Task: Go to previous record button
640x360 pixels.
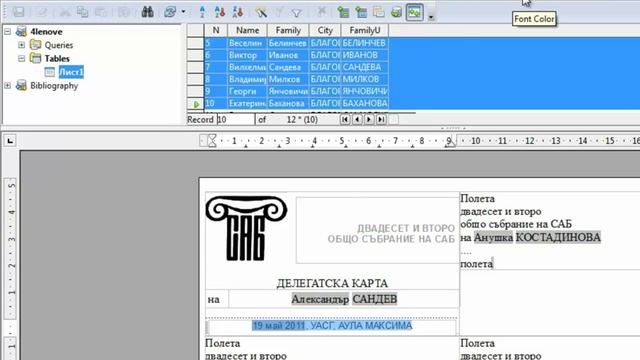Action: (357, 120)
